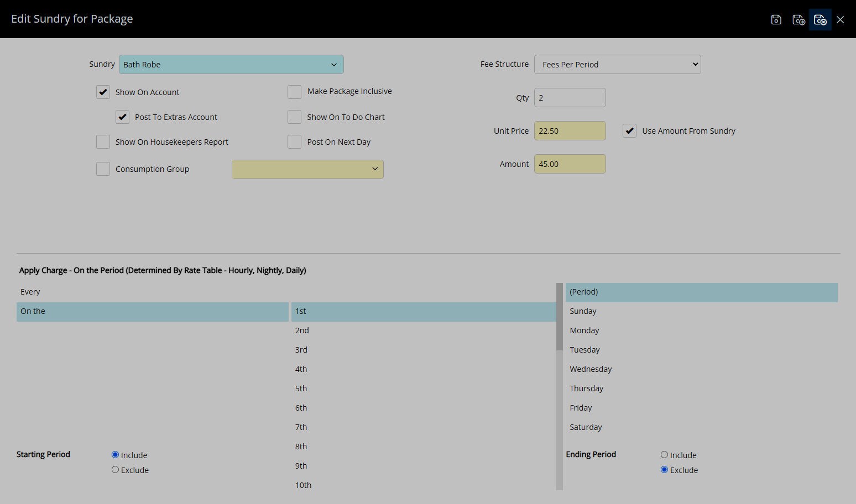
Task: Select 6th in the ordinal list
Action: tap(424, 408)
